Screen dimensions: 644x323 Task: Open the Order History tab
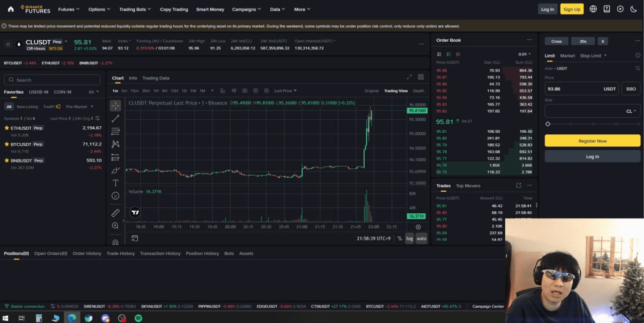click(x=87, y=254)
